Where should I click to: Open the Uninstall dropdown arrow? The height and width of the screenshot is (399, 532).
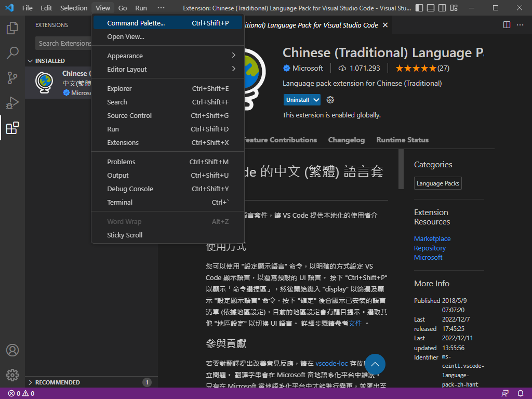[x=316, y=100]
